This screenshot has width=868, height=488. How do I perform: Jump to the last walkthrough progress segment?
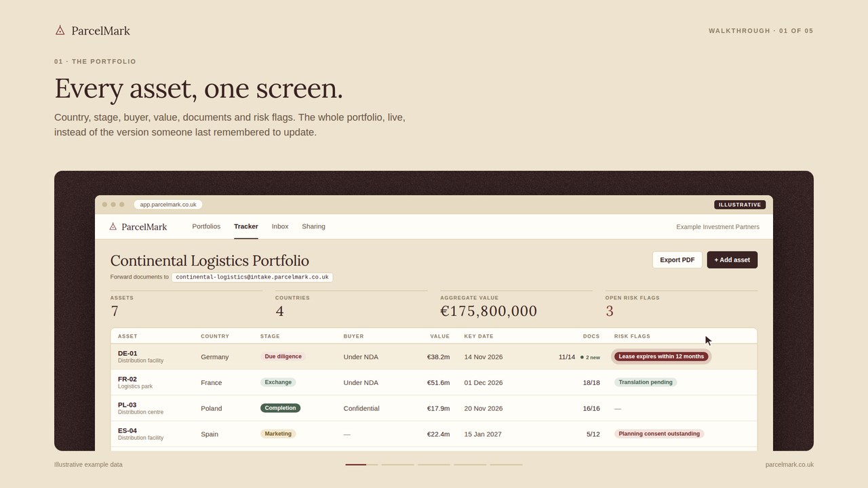pyautogui.click(x=506, y=464)
